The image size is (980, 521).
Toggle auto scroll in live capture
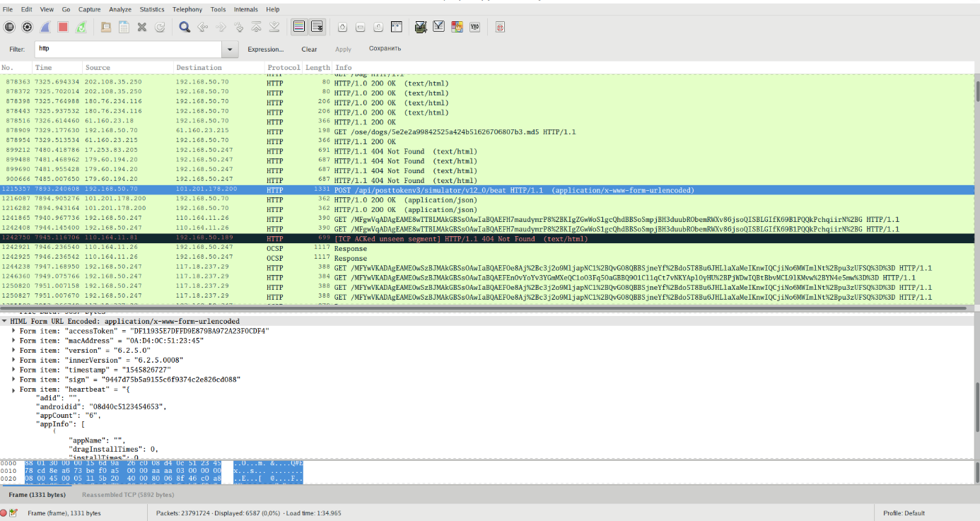pyautogui.click(x=317, y=27)
